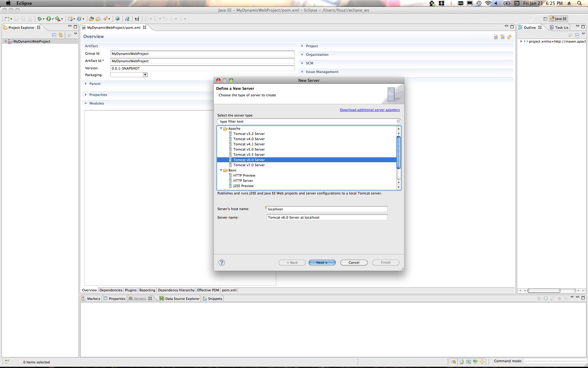588x368 pixels.
Task: Click the Open Parent POM icon
Action: 503,37
